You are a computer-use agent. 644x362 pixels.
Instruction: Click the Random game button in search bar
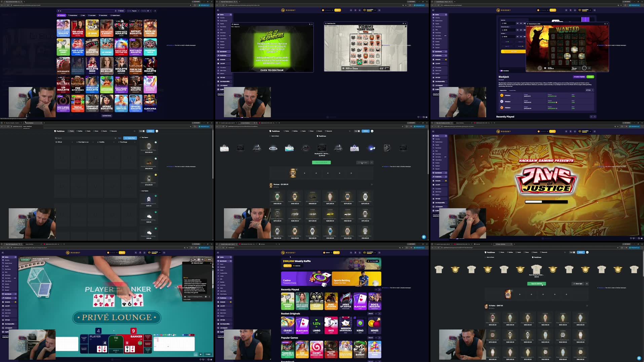point(121,11)
